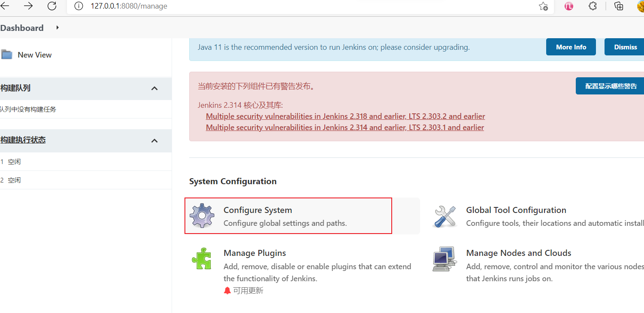Click the More Info button
644x313 pixels.
coord(571,47)
